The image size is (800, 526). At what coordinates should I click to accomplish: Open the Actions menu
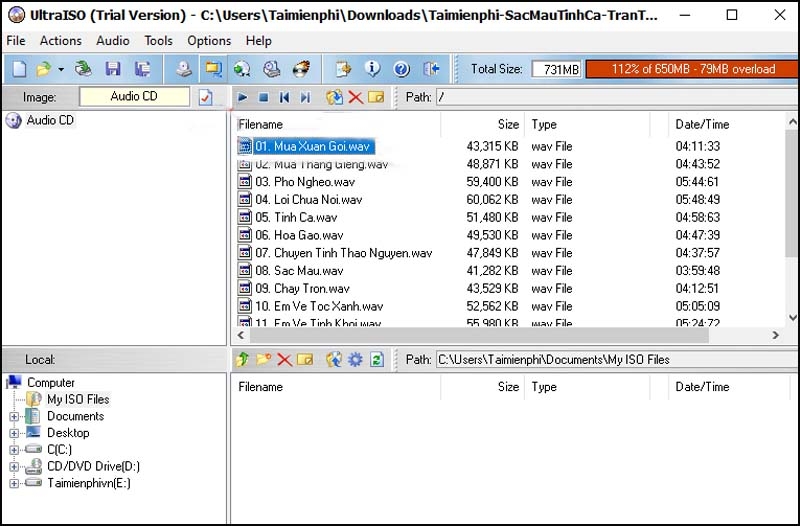click(x=61, y=41)
